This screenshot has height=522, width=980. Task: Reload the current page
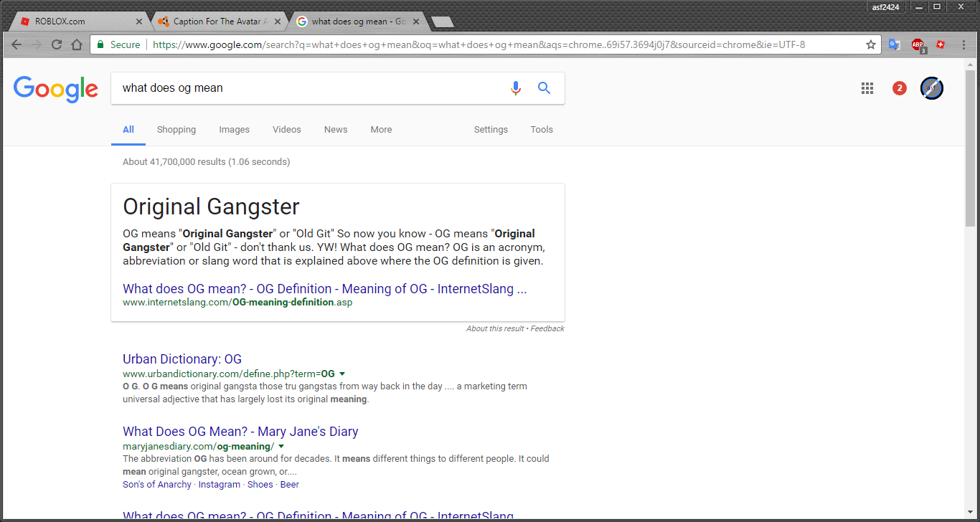click(57, 44)
